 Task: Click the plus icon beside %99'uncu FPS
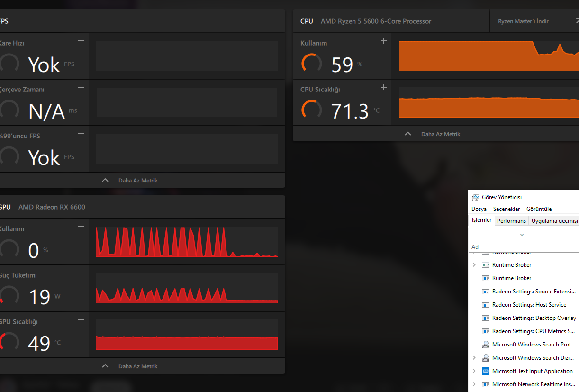pos(81,134)
